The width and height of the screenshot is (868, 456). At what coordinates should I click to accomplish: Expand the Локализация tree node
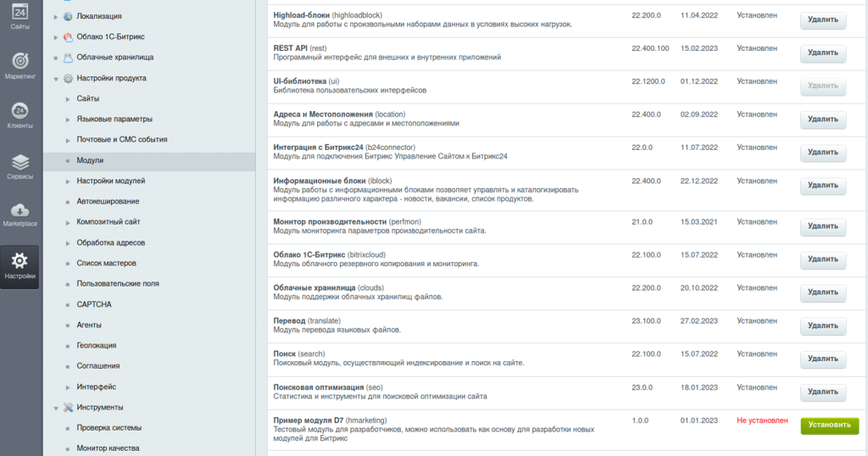(x=55, y=17)
